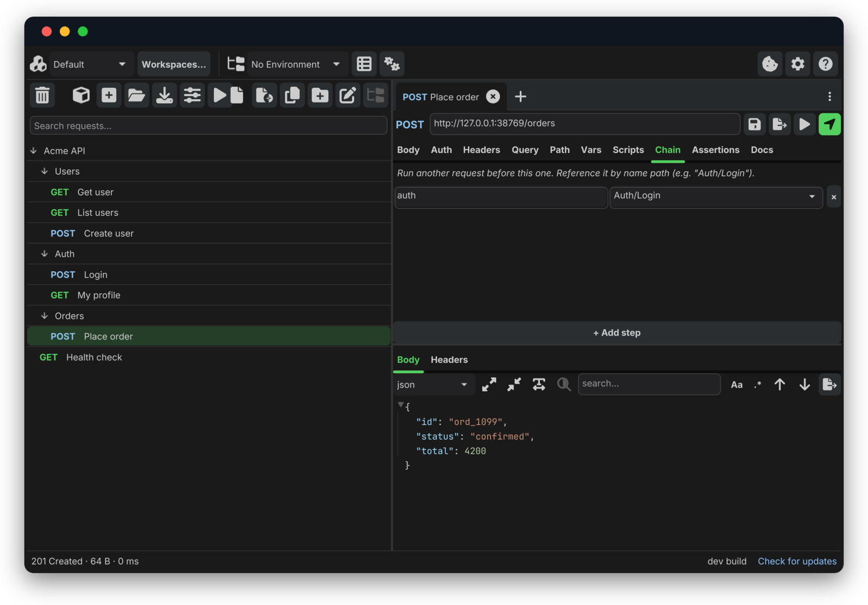This screenshot has height=605, width=868.
Task: Open the Auth/Login chain request dropdown
Action: [x=716, y=196]
